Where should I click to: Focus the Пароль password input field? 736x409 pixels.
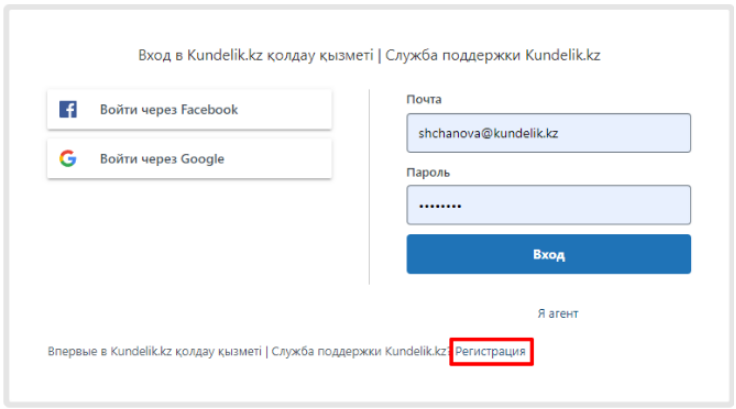click(x=548, y=205)
